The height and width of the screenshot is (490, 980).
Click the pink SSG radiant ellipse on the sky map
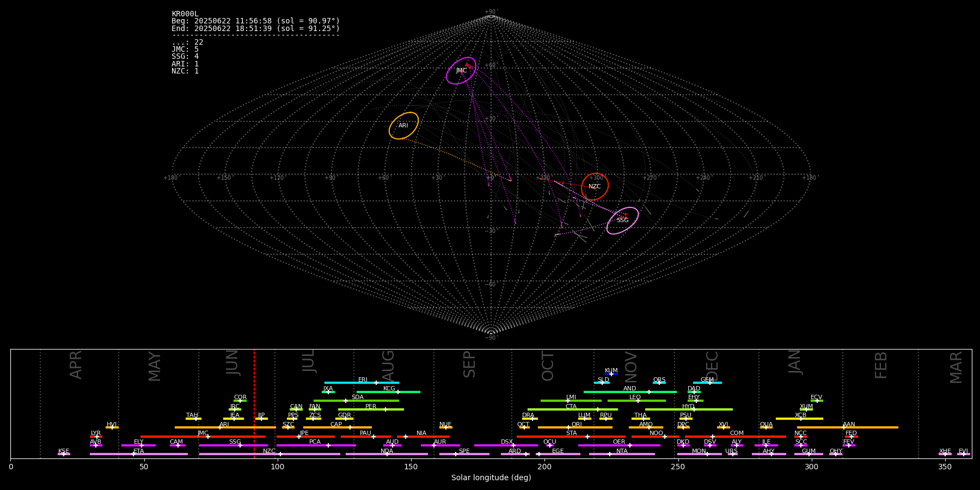pos(622,220)
